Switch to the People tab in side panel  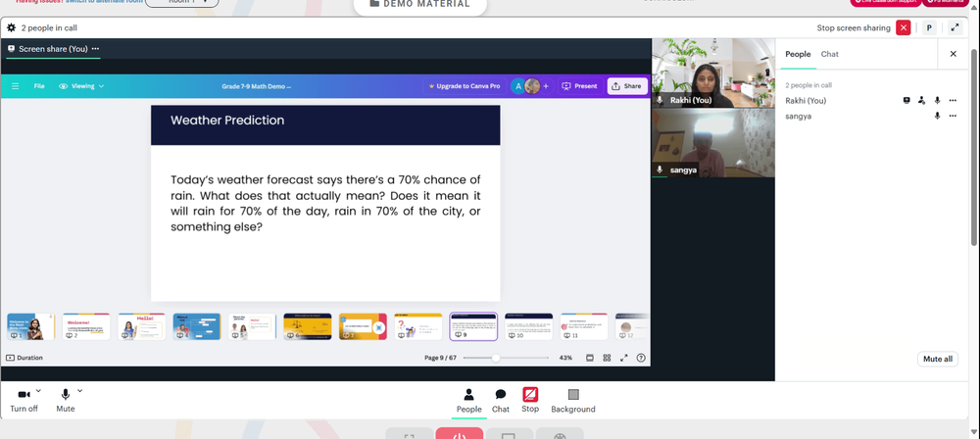coord(798,55)
